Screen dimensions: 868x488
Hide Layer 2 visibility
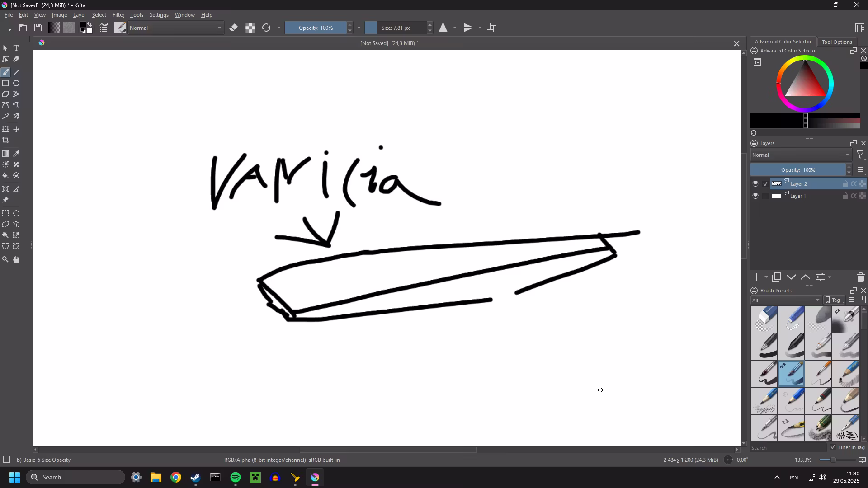756,183
